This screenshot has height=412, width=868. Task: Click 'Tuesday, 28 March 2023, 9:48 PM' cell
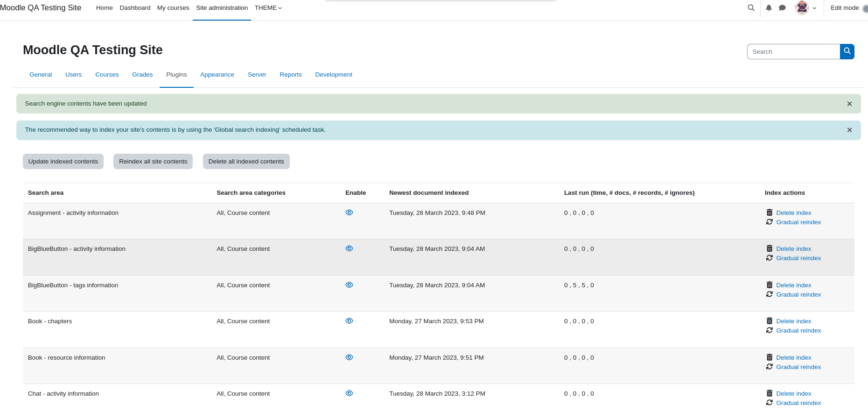(x=437, y=213)
